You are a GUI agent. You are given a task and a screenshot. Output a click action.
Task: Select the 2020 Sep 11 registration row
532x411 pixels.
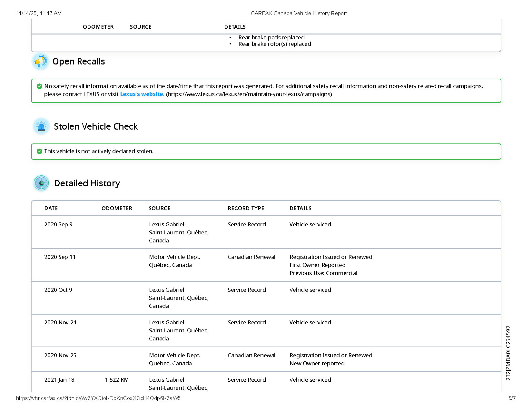[x=60, y=257]
